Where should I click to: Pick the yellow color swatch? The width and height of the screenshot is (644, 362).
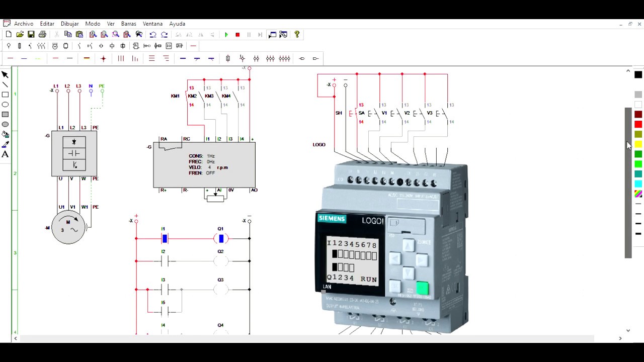pyautogui.click(x=638, y=144)
